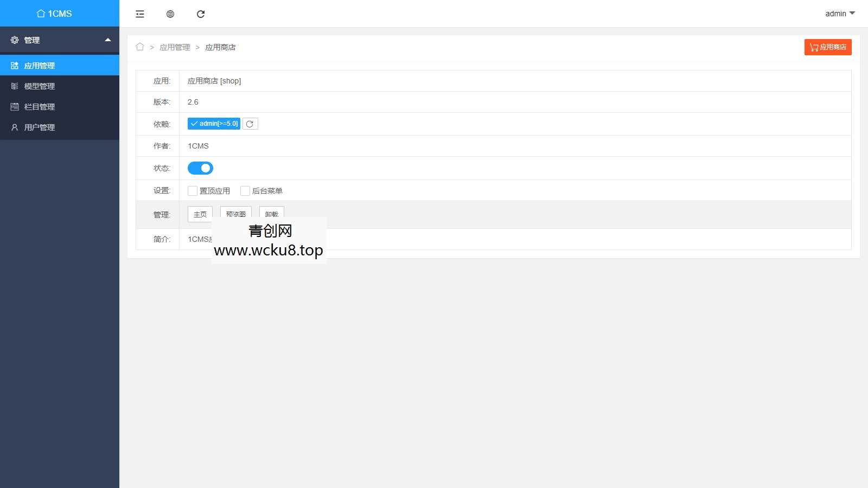Refresh page using top bar reload icon
The width and height of the screenshot is (868, 488).
pyautogui.click(x=201, y=14)
